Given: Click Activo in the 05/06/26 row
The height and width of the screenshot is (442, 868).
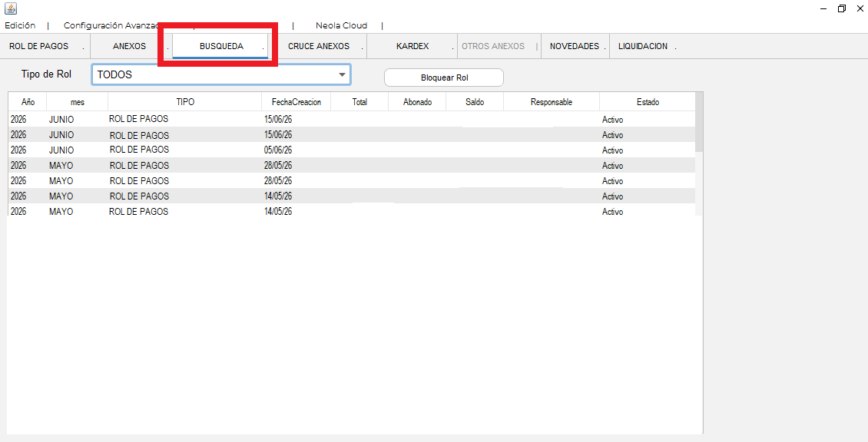Looking at the screenshot, I should (613, 150).
